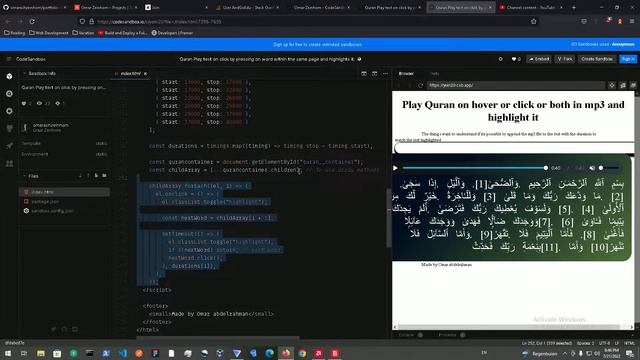Screen dimensions: 640x360
Task: Select the index.html editor tab
Action: (130, 73)
